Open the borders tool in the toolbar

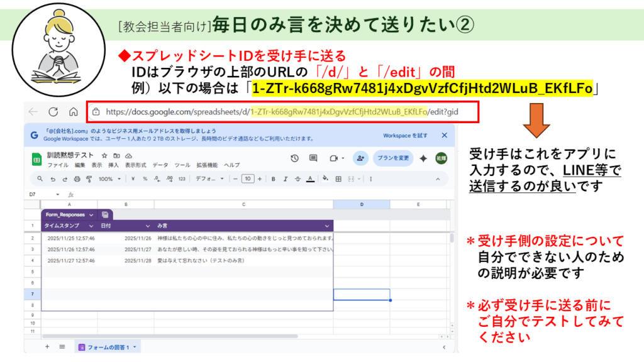338,179
